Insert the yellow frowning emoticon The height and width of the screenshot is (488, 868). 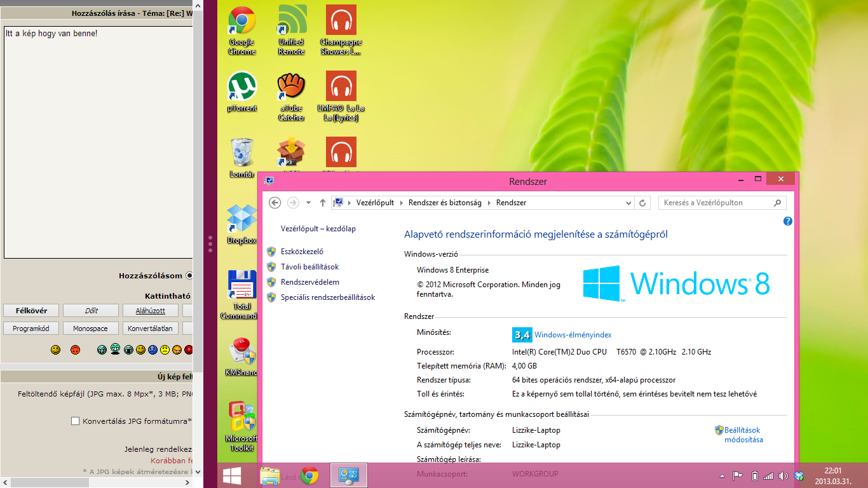(x=165, y=349)
